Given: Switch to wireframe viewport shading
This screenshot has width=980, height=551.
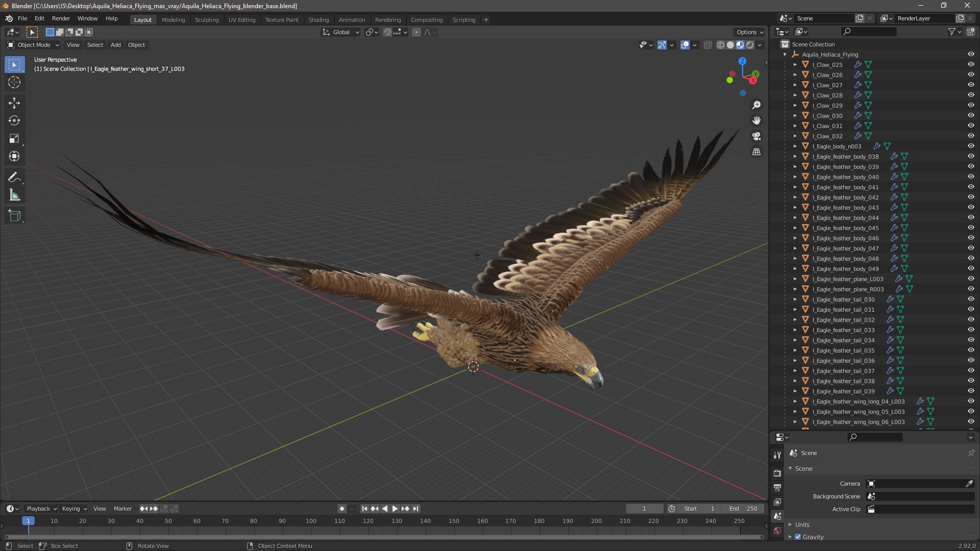Looking at the screenshot, I should tap(721, 45).
